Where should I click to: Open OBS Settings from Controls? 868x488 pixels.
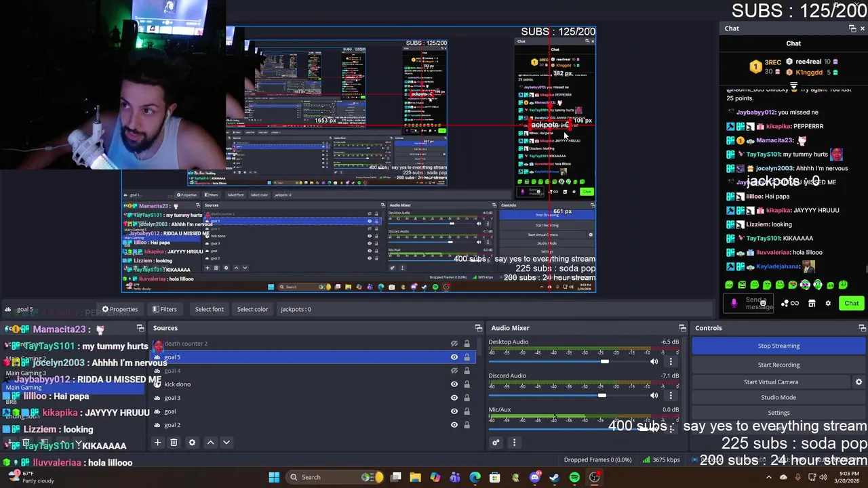(778, 413)
